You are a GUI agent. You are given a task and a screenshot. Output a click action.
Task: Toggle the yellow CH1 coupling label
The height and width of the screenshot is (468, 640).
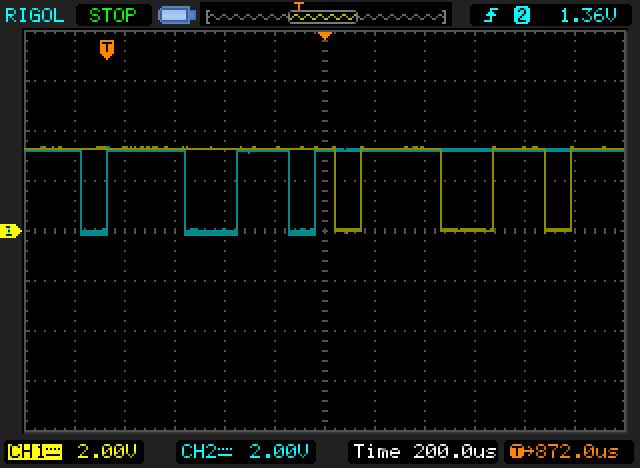(x=35, y=452)
